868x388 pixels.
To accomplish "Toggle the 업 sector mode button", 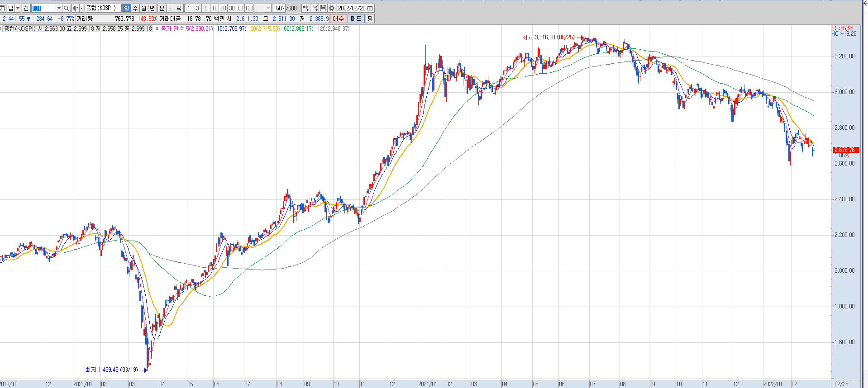I will click(x=10, y=8).
